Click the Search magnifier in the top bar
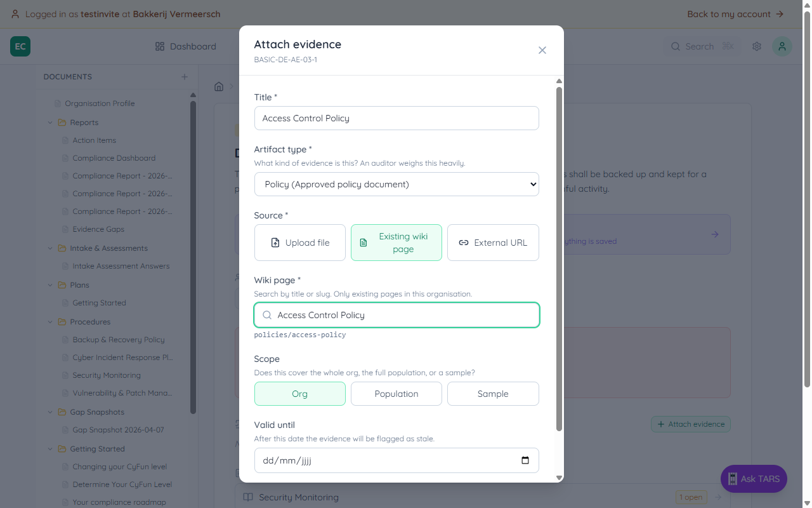The image size is (812, 508). (676, 46)
